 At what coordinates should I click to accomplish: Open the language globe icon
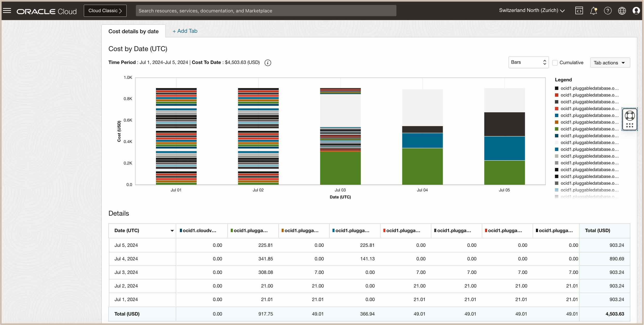pos(622,11)
